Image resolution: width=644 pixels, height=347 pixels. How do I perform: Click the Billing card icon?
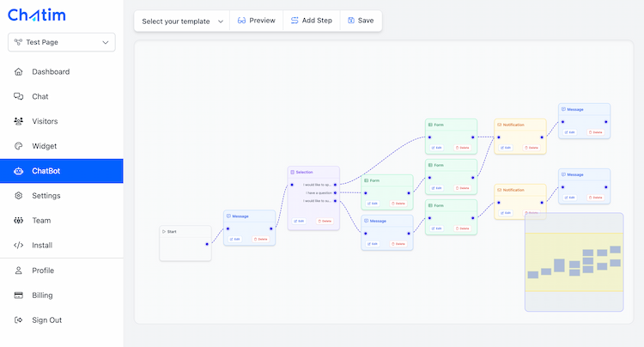pos(19,295)
